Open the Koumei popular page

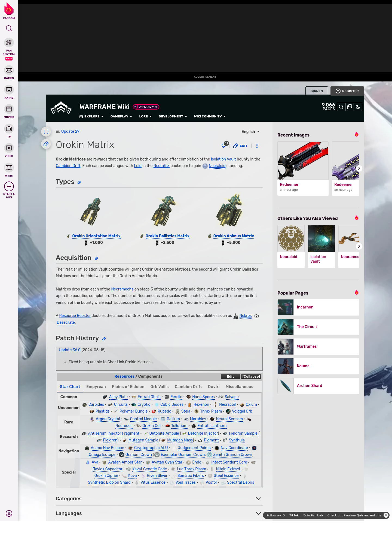(x=318, y=366)
